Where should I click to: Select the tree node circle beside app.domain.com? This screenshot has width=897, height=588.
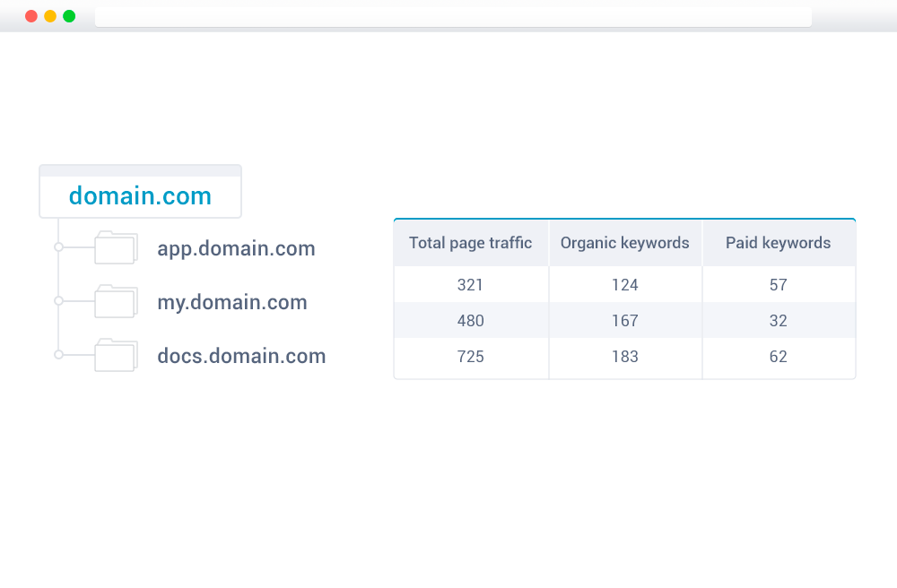pyautogui.click(x=58, y=247)
